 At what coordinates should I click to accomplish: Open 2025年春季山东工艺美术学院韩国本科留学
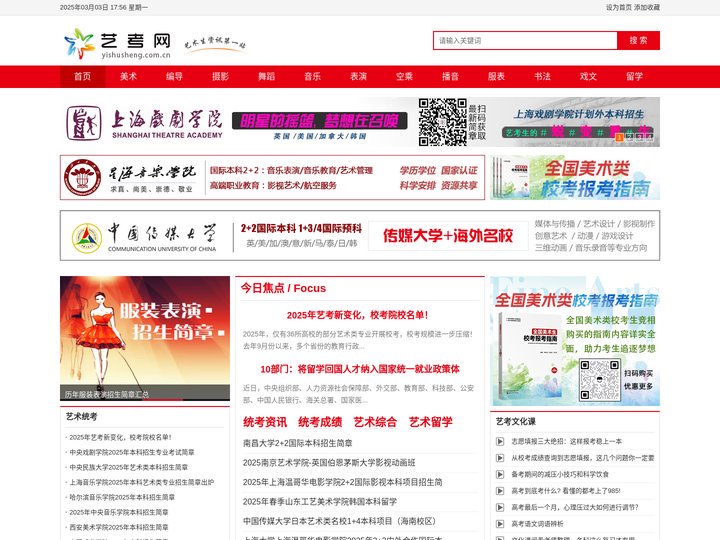click(320, 502)
